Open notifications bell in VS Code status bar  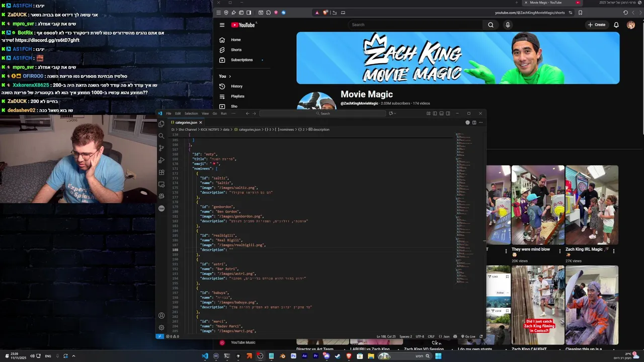pos(481,336)
